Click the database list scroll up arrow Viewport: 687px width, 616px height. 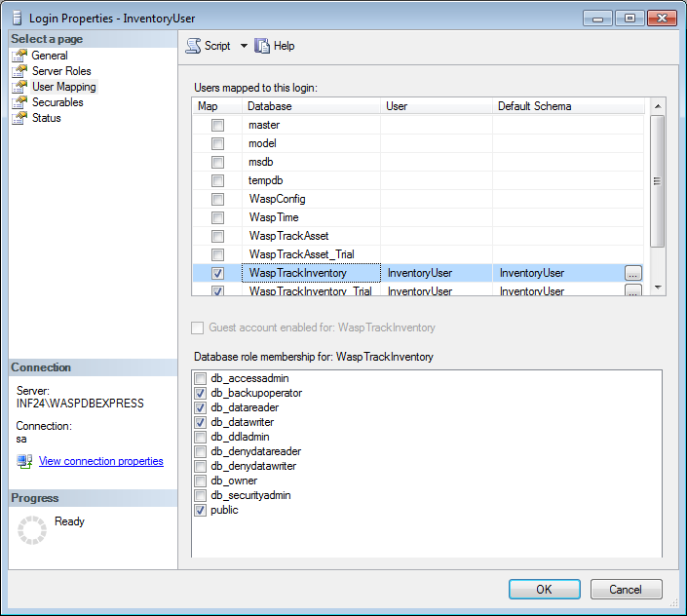coord(658,106)
